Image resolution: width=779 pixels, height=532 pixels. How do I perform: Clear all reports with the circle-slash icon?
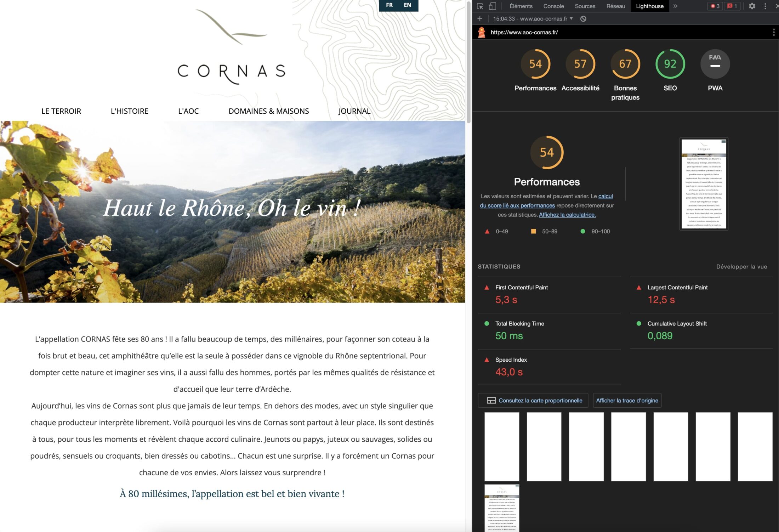[x=583, y=18]
